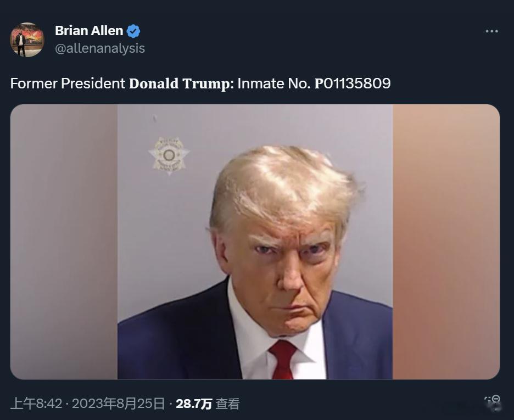Click the red tie in the photo
This screenshot has height=420, width=514.
point(282,360)
